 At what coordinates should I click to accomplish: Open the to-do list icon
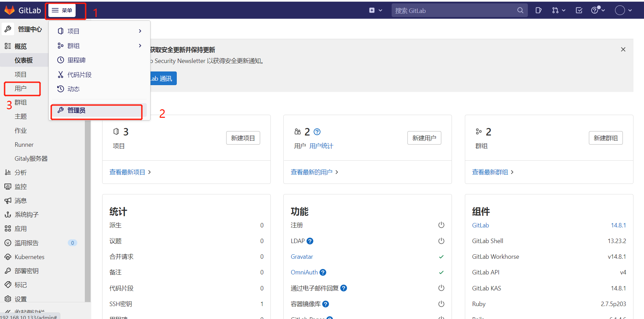579,11
